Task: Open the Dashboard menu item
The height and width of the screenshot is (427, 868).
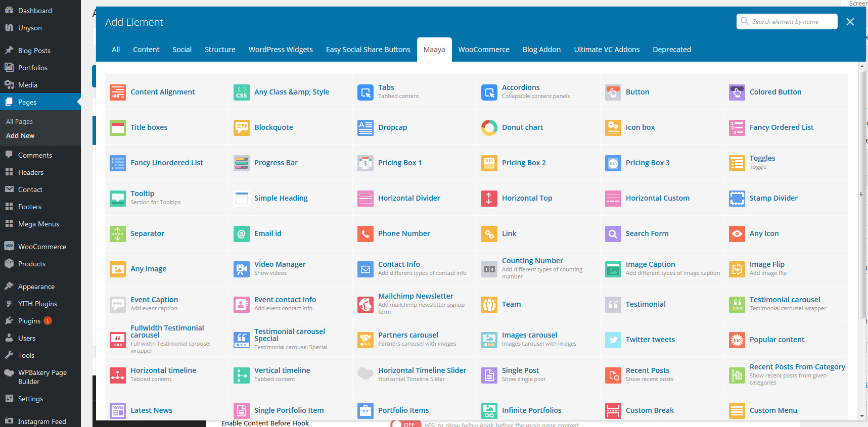Action: 40,11
